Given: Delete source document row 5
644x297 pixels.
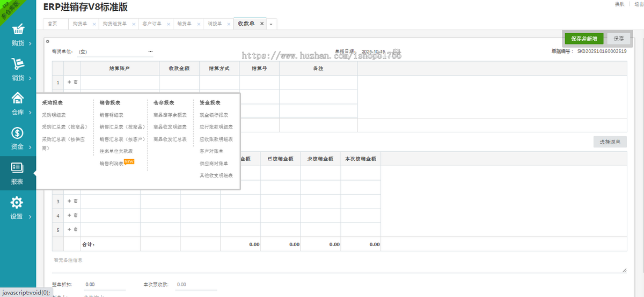Looking at the screenshot, I should pos(76,229).
